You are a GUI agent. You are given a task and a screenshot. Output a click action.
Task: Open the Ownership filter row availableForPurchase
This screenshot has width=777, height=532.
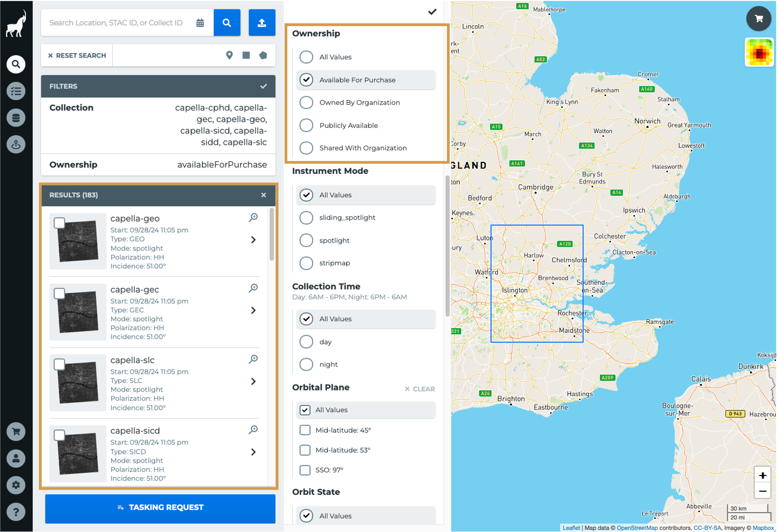158,165
